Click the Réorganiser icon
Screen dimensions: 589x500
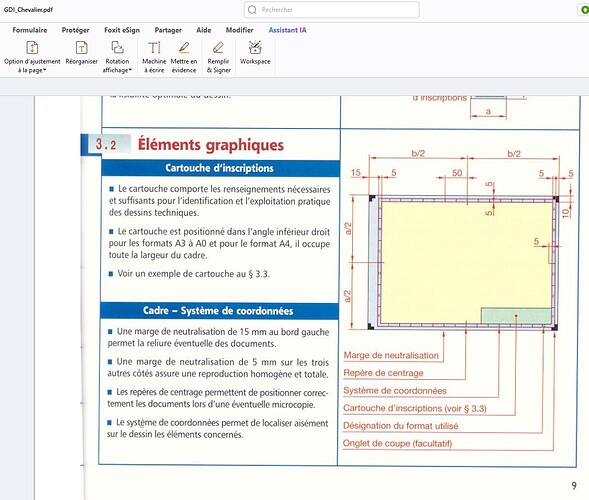pyautogui.click(x=82, y=48)
